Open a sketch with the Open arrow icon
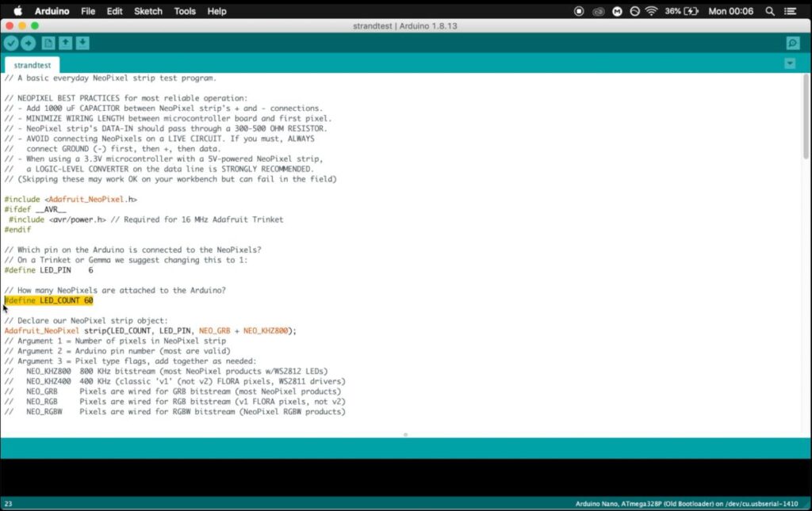 tap(65, 44)
